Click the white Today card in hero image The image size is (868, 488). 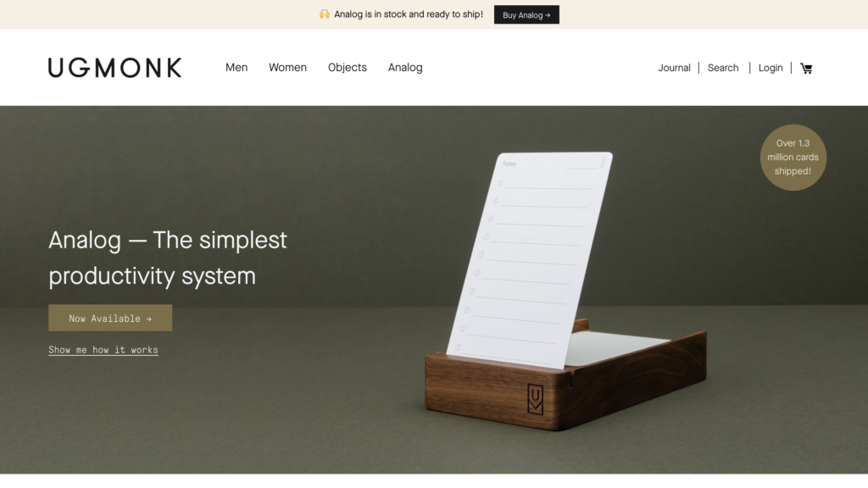click(x=530, y=259)
